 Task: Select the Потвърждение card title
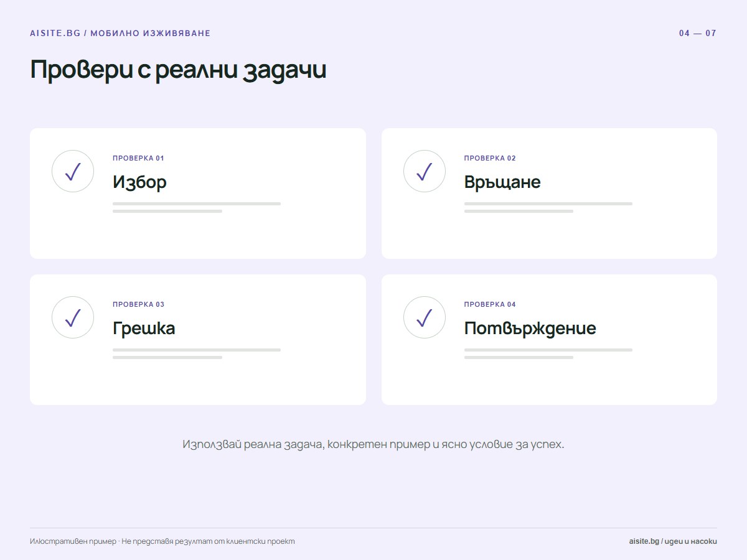click(530, 329)
